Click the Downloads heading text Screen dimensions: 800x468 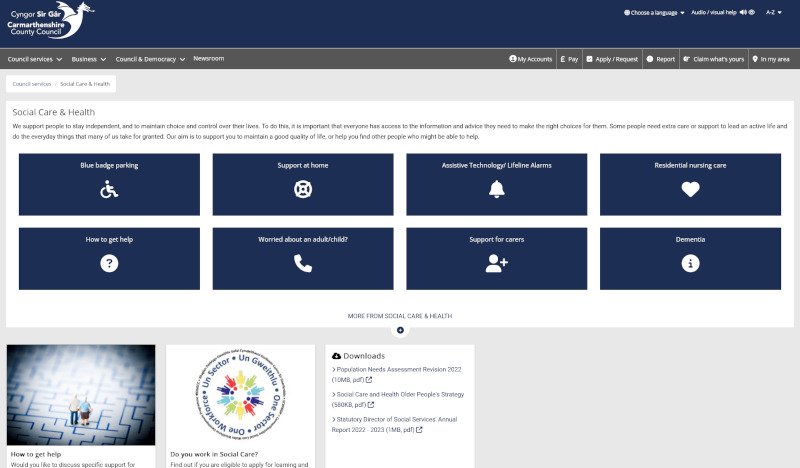click(x=364, y=356)
